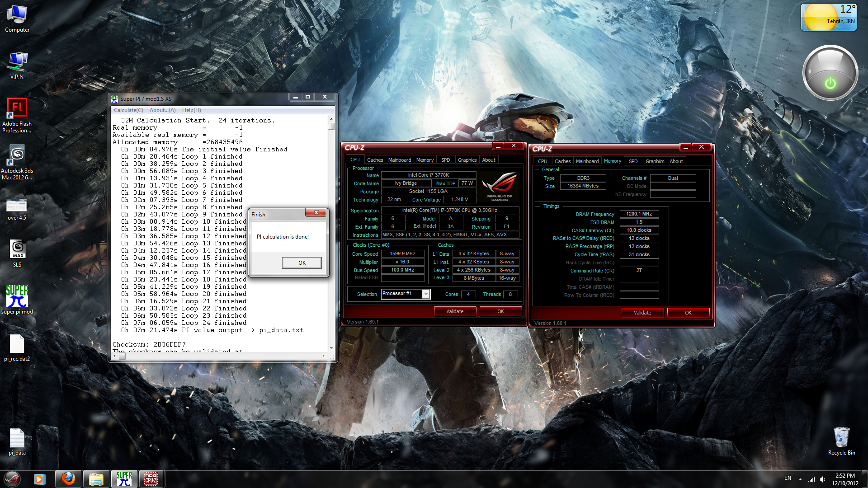Open the SLS desktop icon
868x488 pixels.
click(17, 253)
